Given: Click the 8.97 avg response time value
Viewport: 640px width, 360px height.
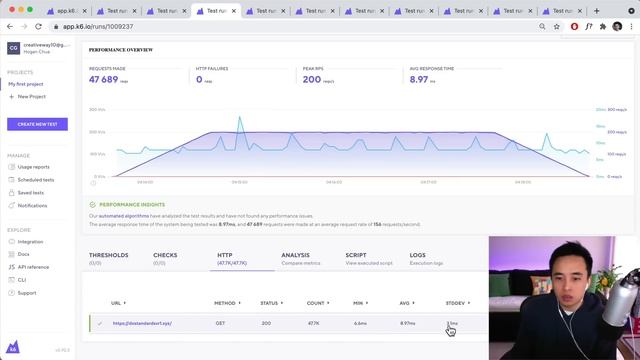Looking at the screenshot, I should (419, 80).
